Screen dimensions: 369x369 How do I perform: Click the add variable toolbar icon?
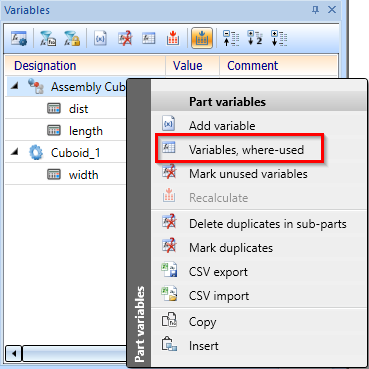(100, 38)
